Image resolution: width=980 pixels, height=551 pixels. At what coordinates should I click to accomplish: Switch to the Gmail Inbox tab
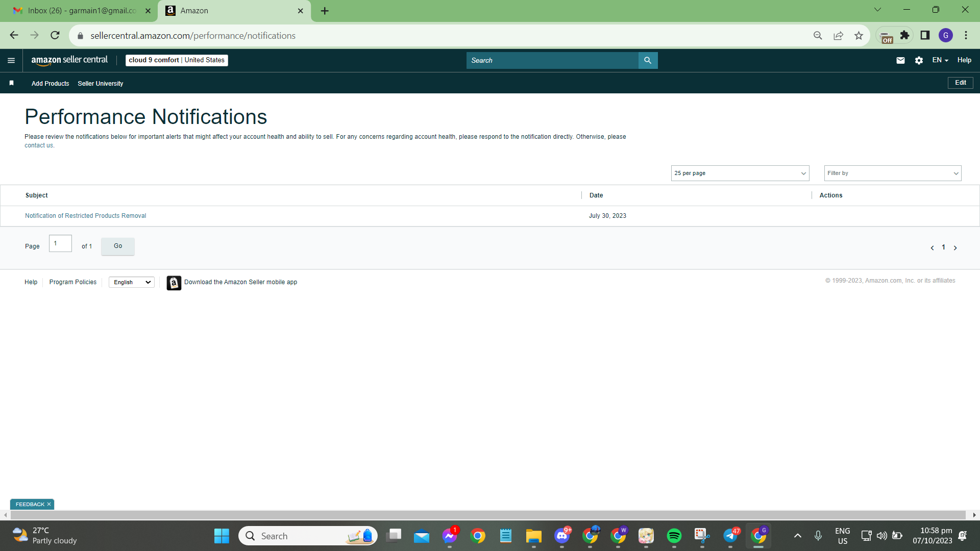point(82,11)
